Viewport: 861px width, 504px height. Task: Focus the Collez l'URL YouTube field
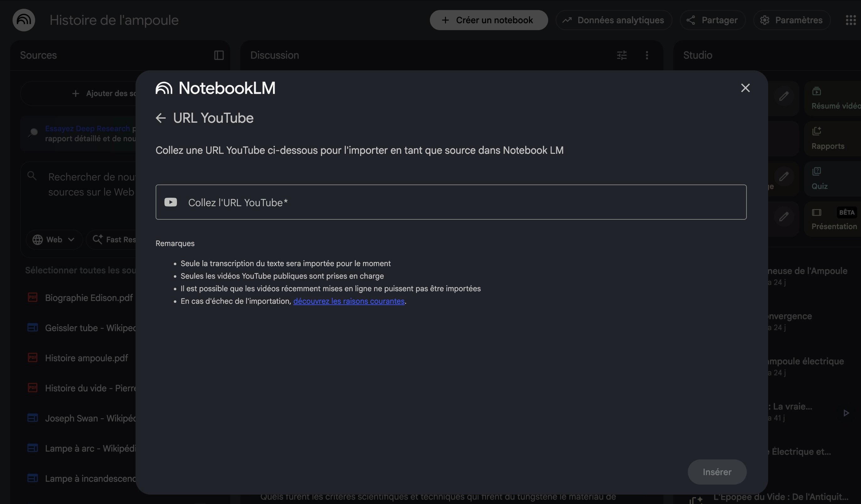451,202
